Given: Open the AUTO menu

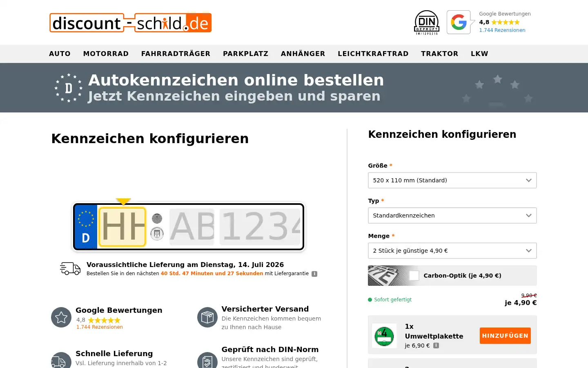Looking at the screenshot, I should pyautogui.click(x=60, y=54).
